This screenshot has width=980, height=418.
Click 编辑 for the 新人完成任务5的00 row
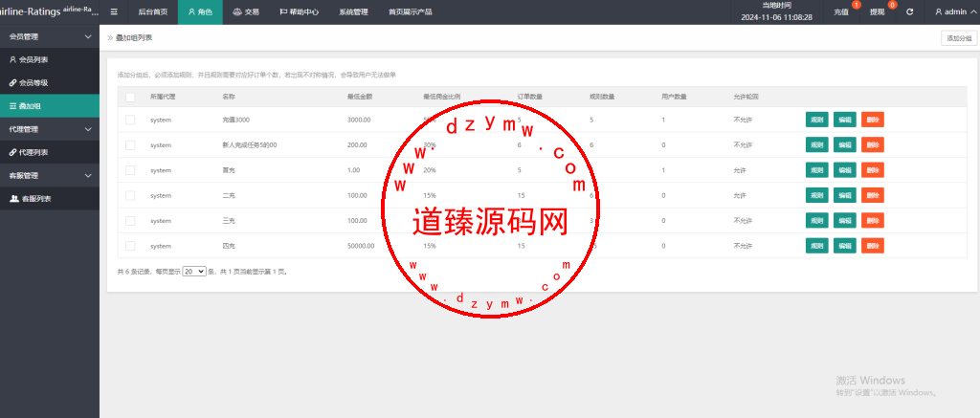click(x=844, y=145)
